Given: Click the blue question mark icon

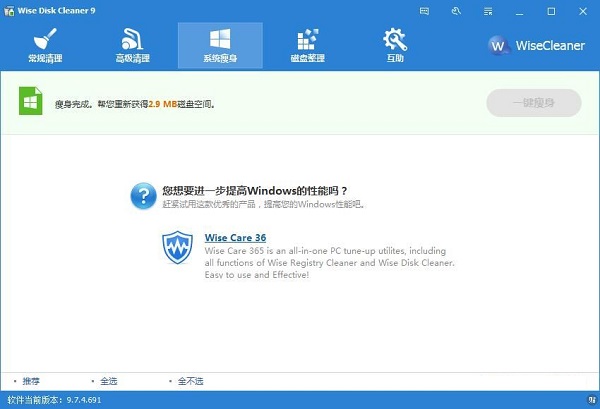Looking at the screenshot, I should click(x=143, y=196).
